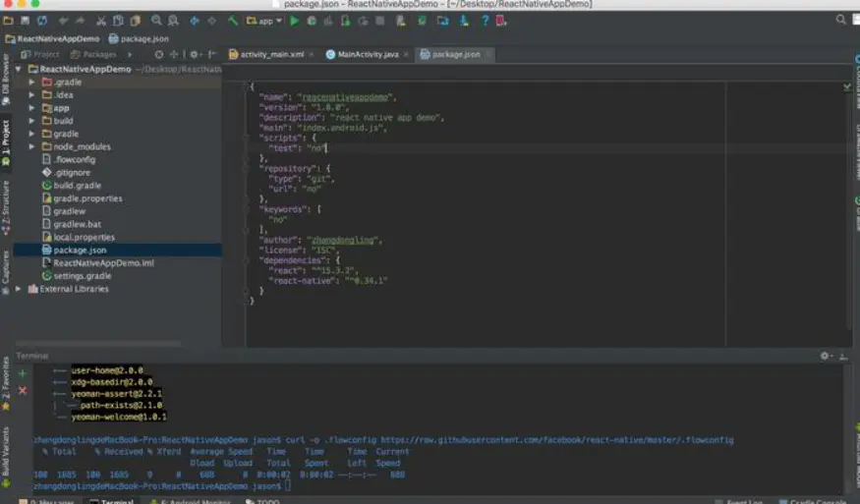Expand the gradle folder
Image resolution: width=860 pixels, height=504 pixels.
31,134
